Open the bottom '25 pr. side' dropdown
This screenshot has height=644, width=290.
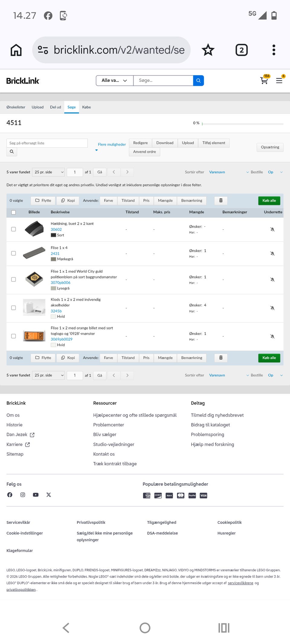point(48,375)
